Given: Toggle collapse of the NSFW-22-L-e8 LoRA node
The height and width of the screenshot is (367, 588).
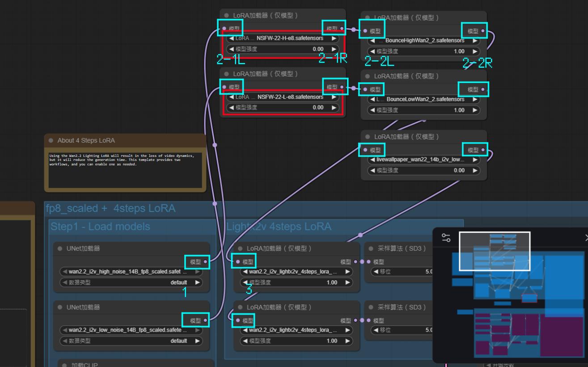Looking at the screenshot, I should [x=227, y=74].
